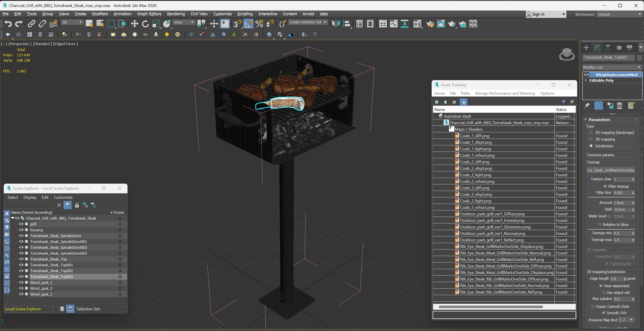
Task: Click the Rectangular Selection Region icon
Action: pos(111,24)
